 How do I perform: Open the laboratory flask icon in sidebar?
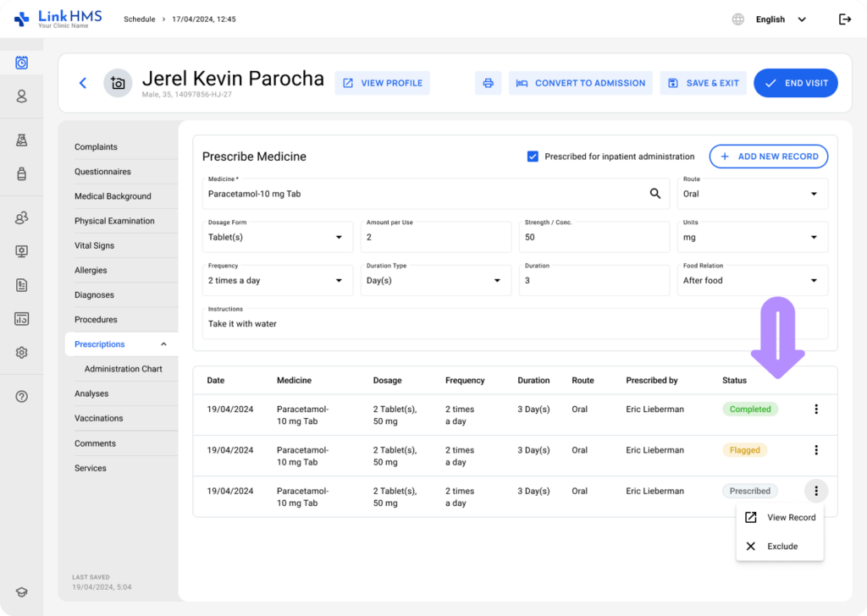(x=22, y=140)
